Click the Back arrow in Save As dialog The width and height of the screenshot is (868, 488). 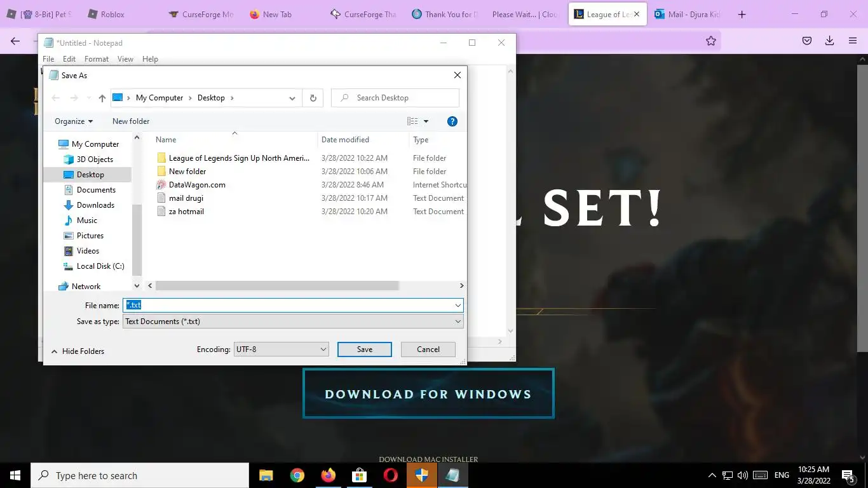click(x=56, y=98)
